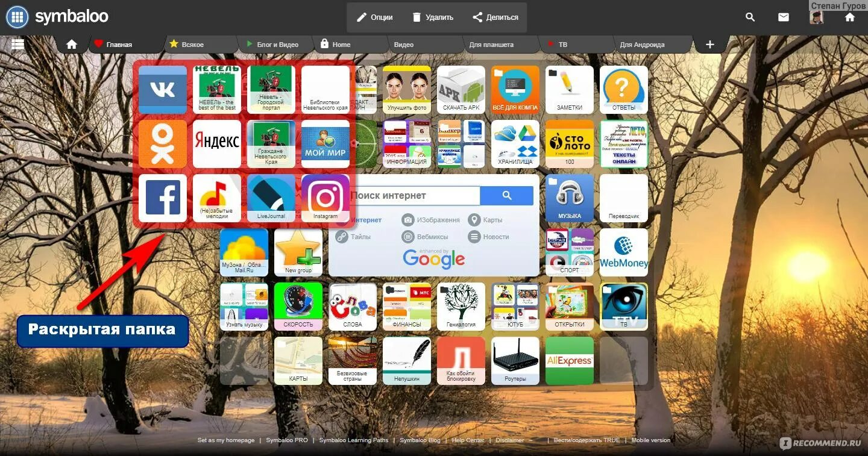Viewport: 868px width, 456px height.
Task: Open the Непушкин feather tile
Action: click(x=407, y=361)
